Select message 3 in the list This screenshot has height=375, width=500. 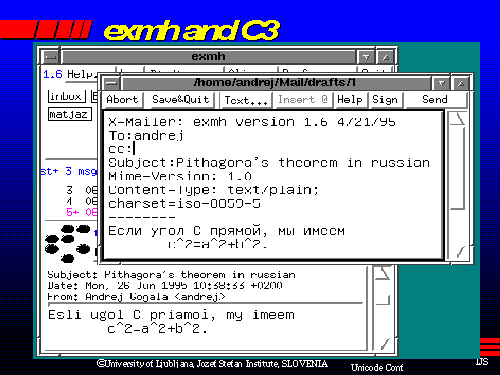[81, 190]
